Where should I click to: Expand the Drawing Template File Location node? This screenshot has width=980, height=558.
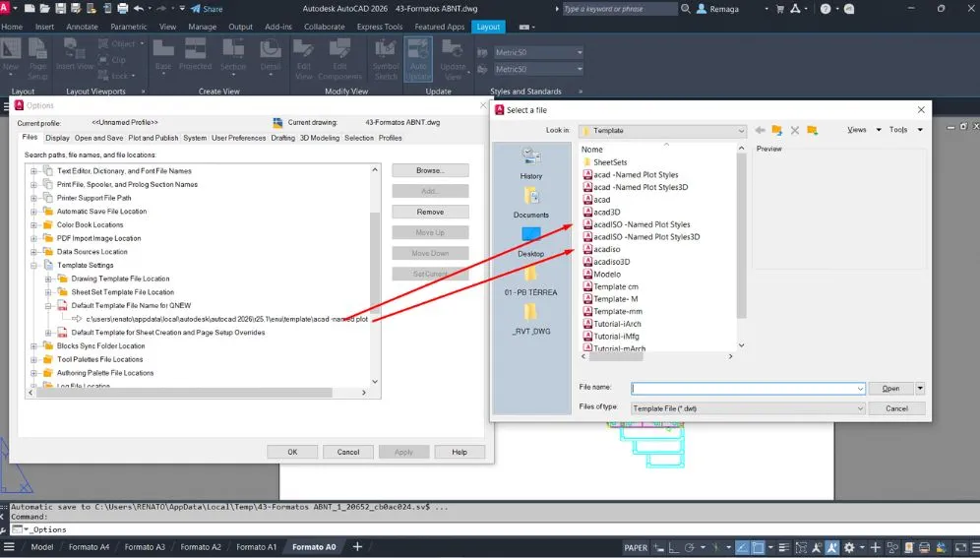47,279
